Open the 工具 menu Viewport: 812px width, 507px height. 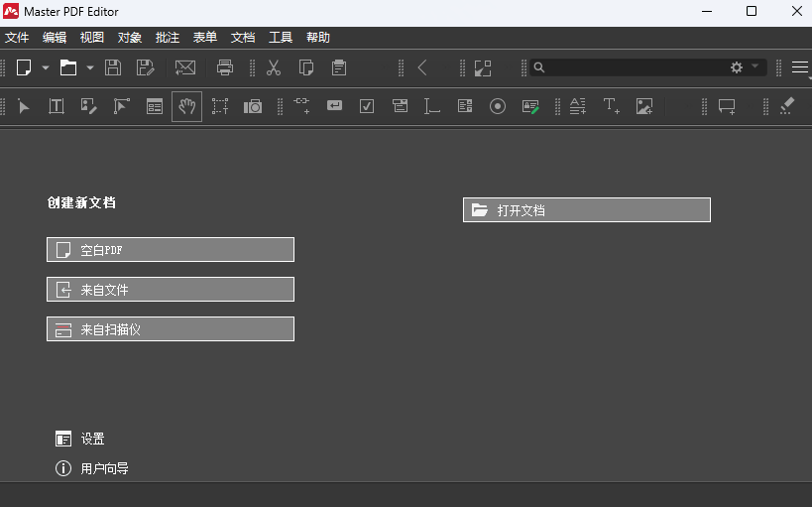point(281,38)
